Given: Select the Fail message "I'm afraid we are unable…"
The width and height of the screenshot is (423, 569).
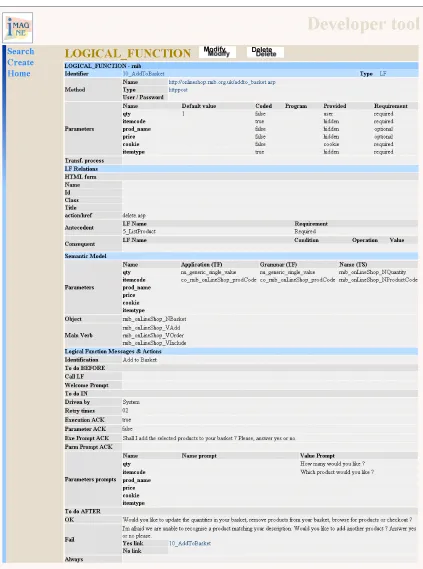Looking at the screenshot, I should click(269, 532).
